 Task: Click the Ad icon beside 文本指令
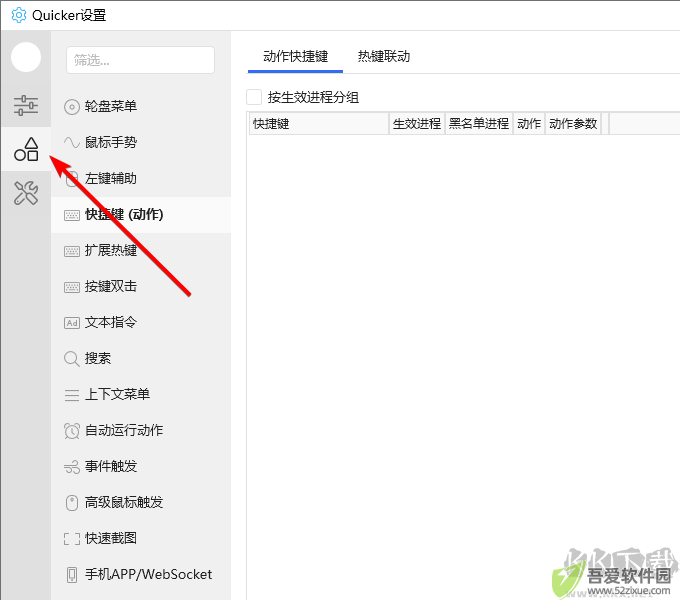[x=72, y=323]
